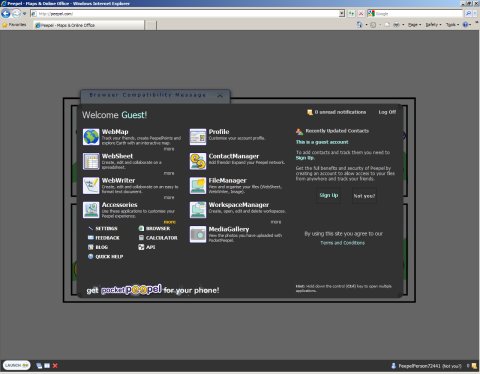Open the address bar dropdown arrow
The height and width of the screenshot is (374, 480).
[342, 14]
